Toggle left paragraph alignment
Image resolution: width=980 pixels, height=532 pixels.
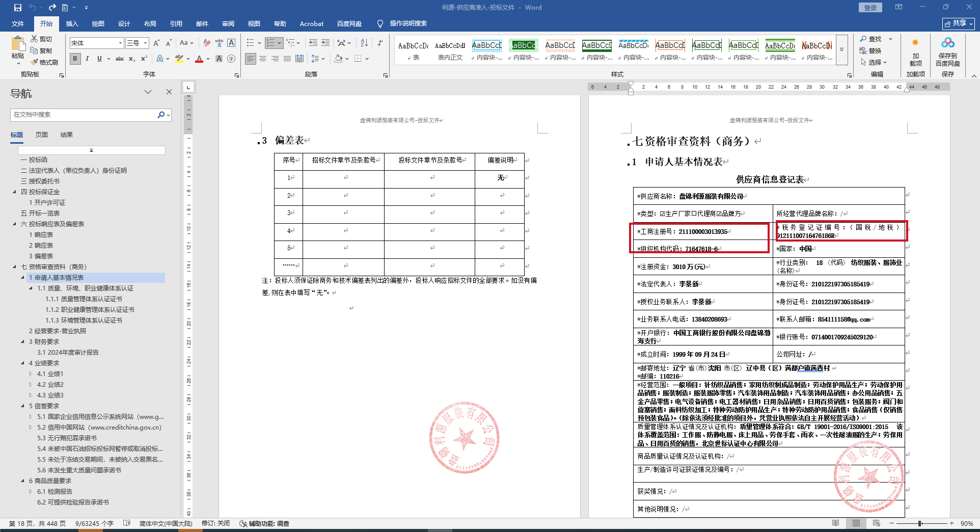point(251,59)
